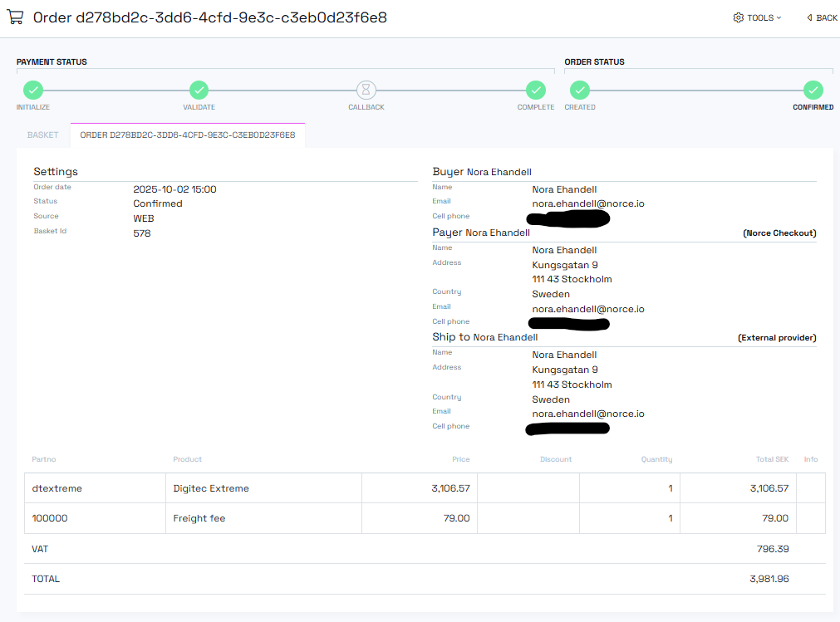Select the Freight fee product row
Viewport: 840px width, 622px height.
pyautogui.click(x=199, y=518)
